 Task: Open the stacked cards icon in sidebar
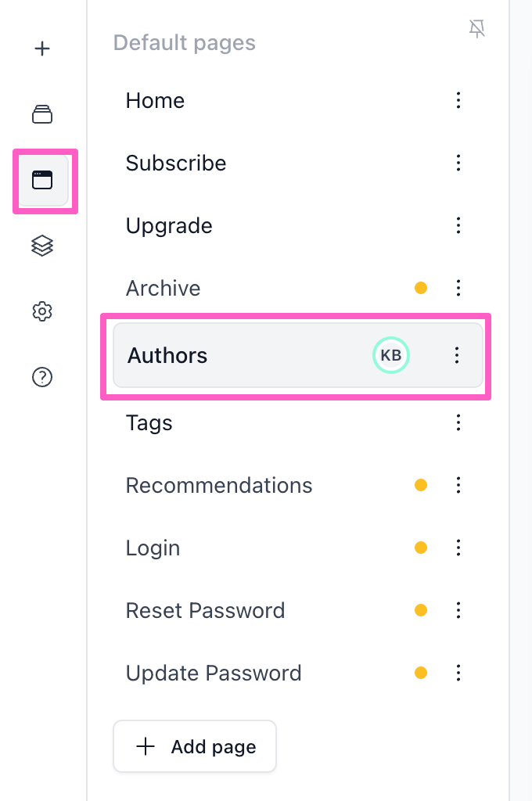click(42, 115)
